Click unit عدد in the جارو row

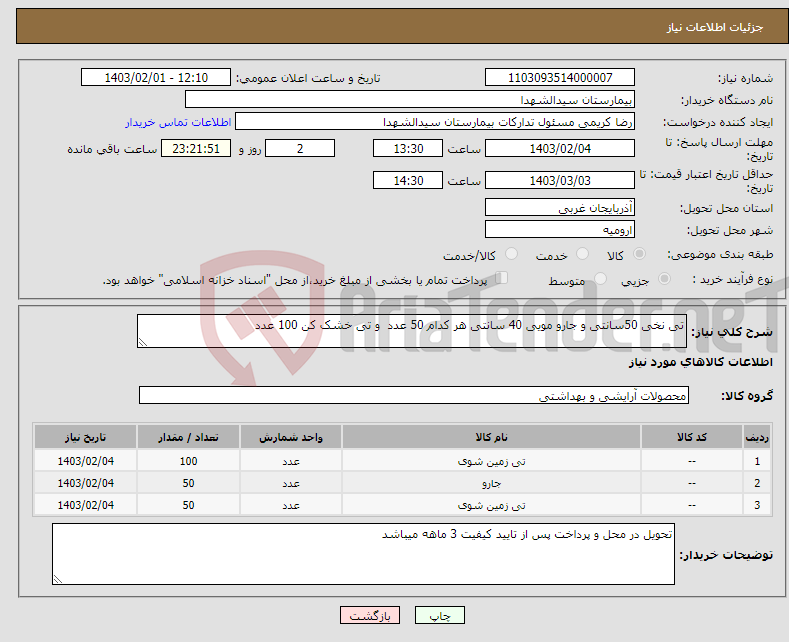click(x=291, y=484)
